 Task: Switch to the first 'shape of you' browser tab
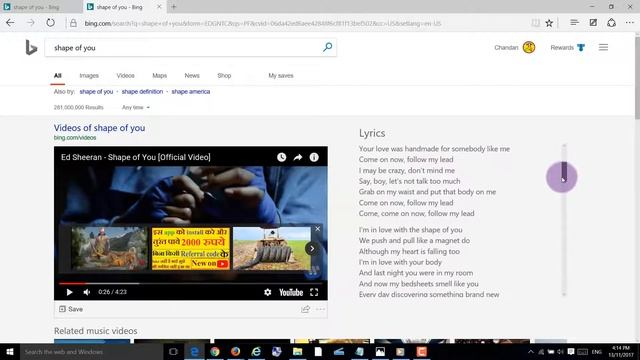coord(41,7)
